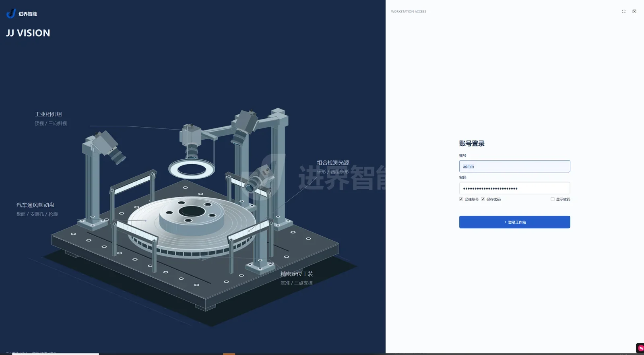Screen dimensions: 644x355
Task: Focus the 密码 password field
Action: (x=514, y=188)
